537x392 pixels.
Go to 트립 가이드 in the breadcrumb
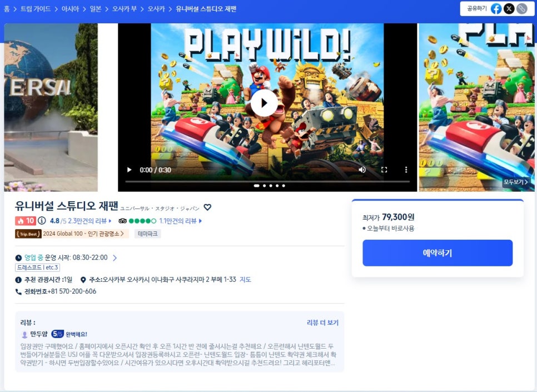[x=36, y=9]
